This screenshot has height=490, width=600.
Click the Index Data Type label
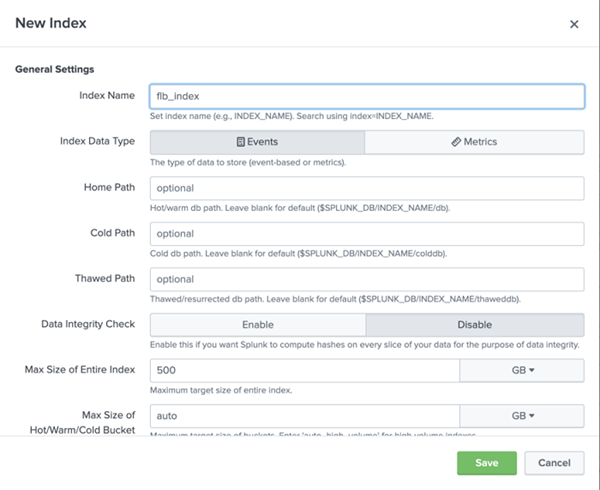coord(98,141)
